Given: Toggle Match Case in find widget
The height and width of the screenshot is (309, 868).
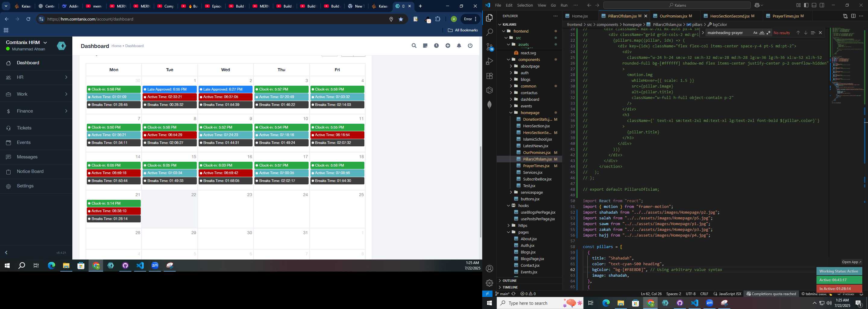Looking at the screenshot, I should coord(755,33).
